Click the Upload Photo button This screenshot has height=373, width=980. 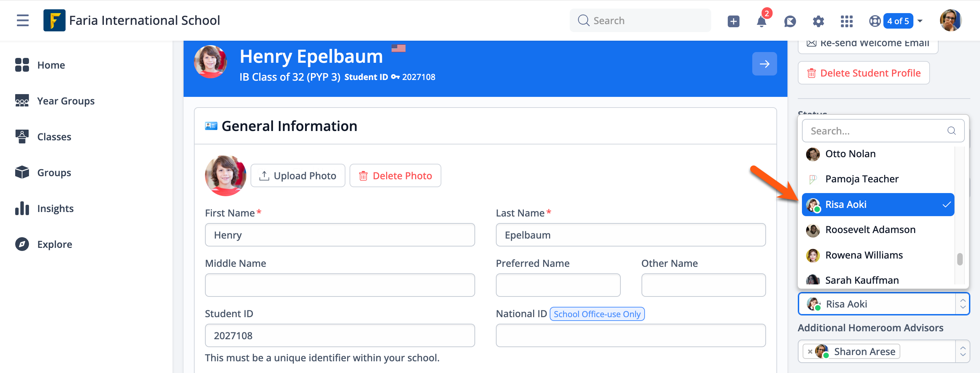pyautogui.click(x=297, y=176)
